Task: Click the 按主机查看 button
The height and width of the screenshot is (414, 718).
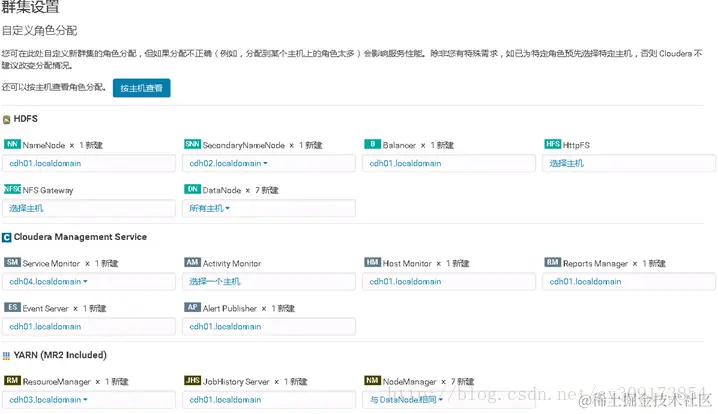Action: click(x=141, y=88)
